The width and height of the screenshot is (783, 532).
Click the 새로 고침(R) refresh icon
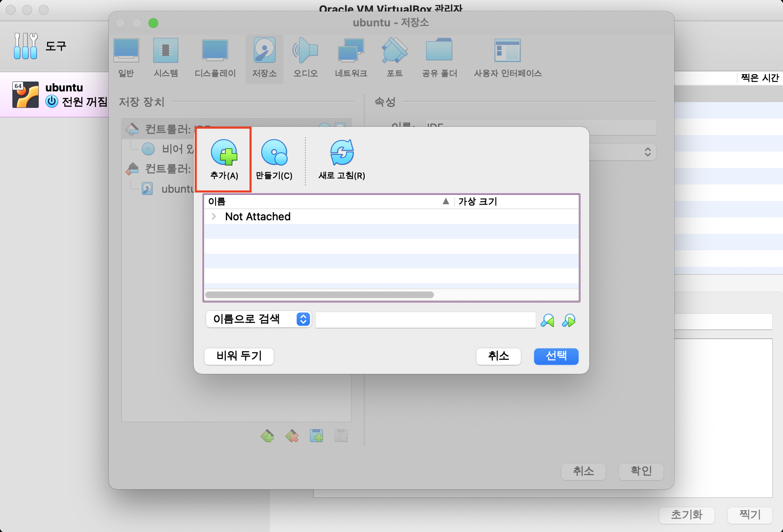point(342,159)
